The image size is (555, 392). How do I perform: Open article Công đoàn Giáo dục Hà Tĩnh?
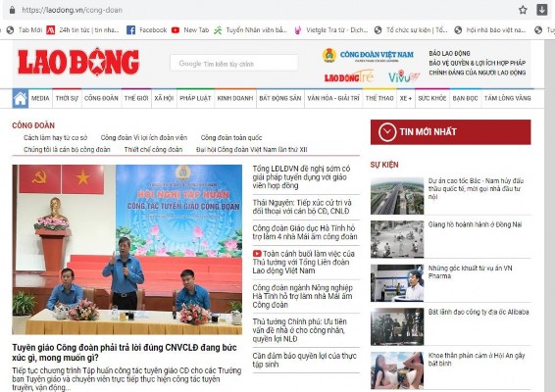305,232
